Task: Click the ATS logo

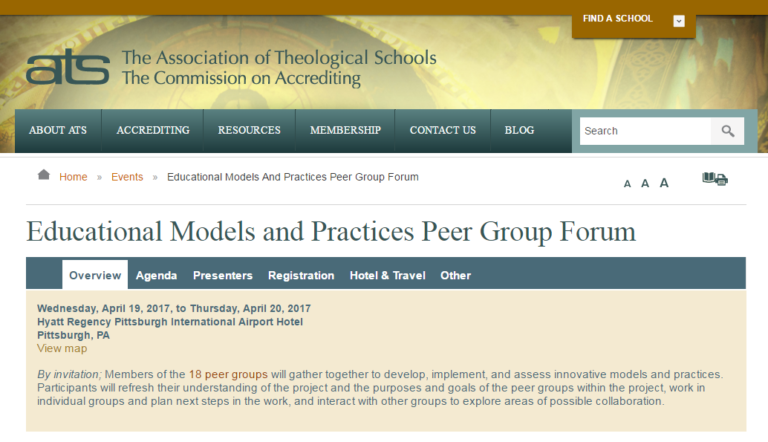Action: (x=68, y=68)
